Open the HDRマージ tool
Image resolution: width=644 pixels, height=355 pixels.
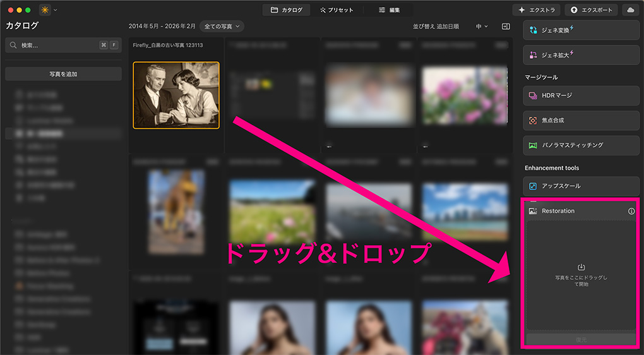[x=581, y=95]
